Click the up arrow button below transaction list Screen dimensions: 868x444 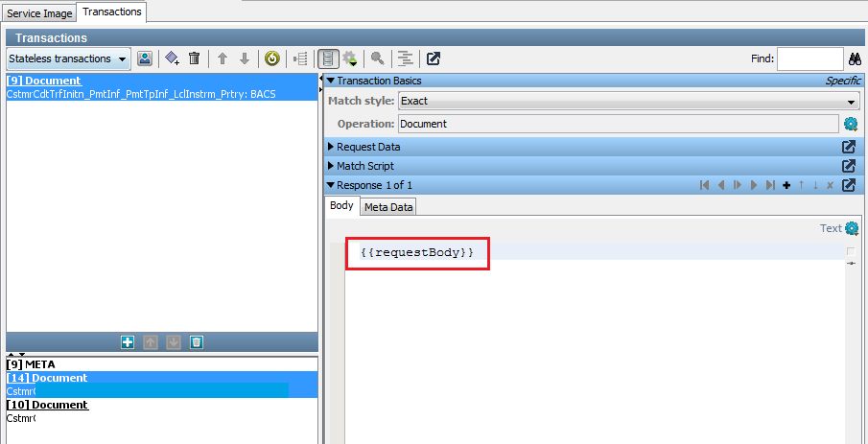[x=151, y=342]
